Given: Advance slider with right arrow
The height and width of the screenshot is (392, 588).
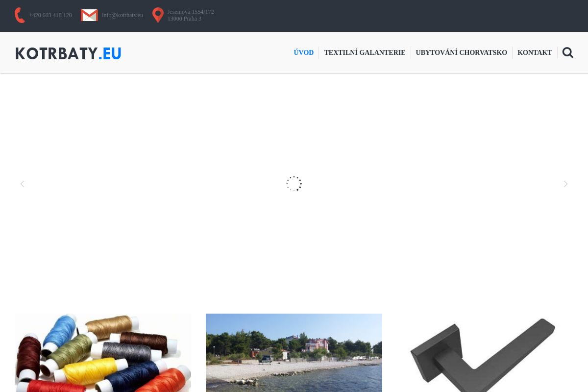Looking at the screenshot, I should (x=565, y=184).
